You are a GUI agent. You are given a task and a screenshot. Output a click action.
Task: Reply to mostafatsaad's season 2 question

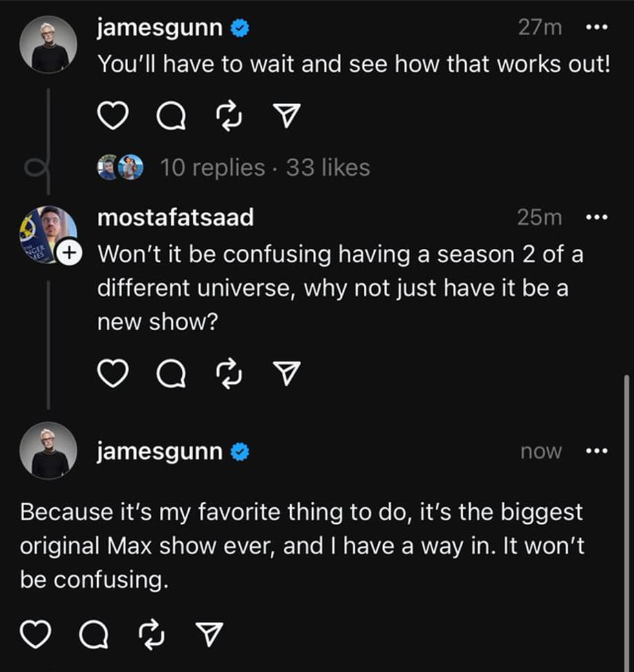point(170,373)
